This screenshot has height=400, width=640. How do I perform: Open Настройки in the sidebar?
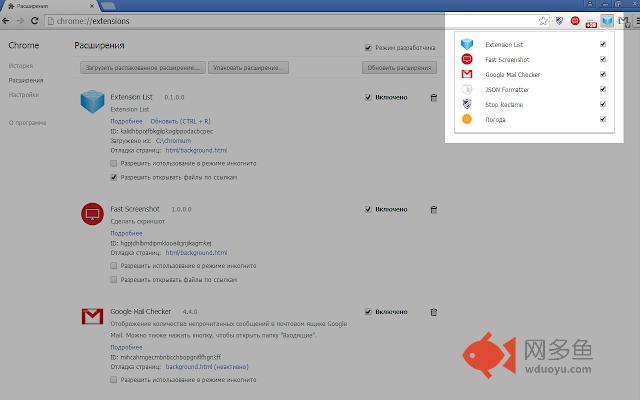(24, 95)
